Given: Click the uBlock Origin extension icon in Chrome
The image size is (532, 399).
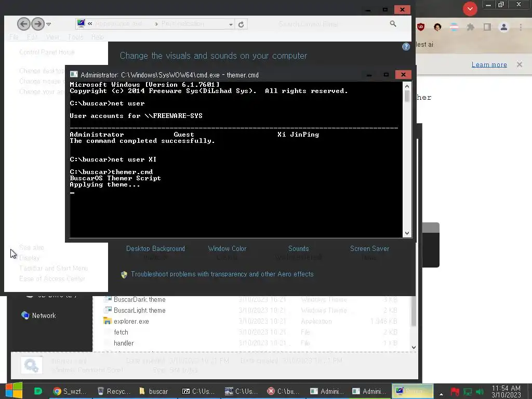Looking at the screenshot, I should [421, 27].
